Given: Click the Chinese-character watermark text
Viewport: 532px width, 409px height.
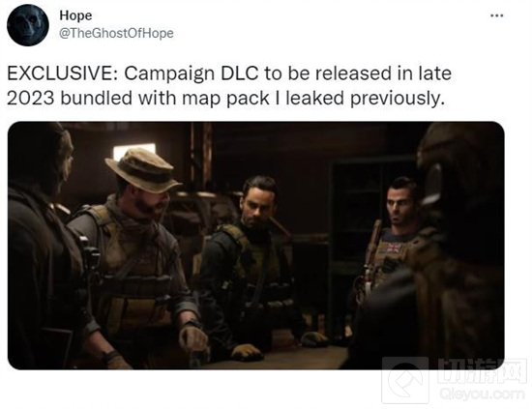Looking at the screenshot, I should (x=480, y=370).
